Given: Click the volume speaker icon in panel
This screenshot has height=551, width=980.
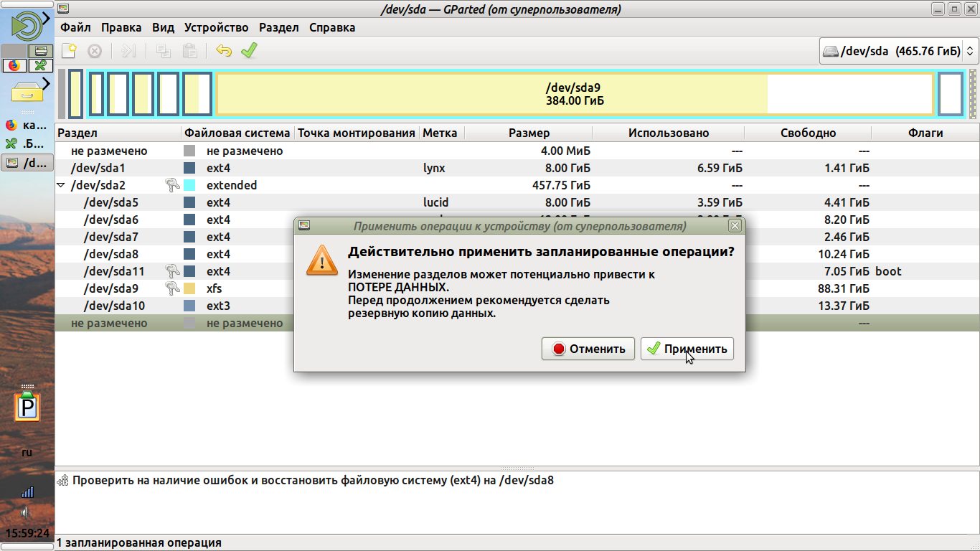Looking at the screenshot, I should click(27, 512).
